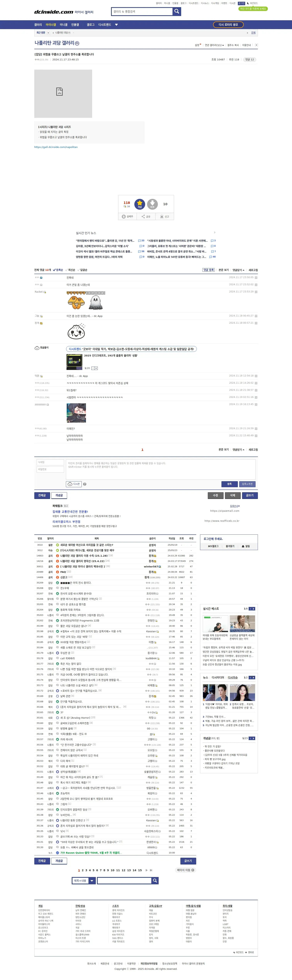The height and width of the screenshot is (980, 292).
Task: Downvote the post with the 비추 arrow
Action: 152,204
